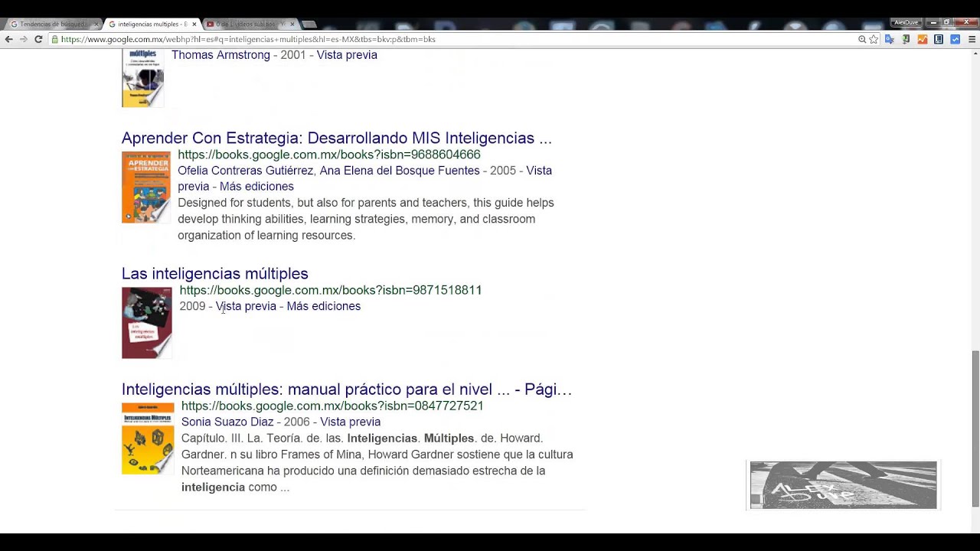This screenshot has height=551, width=980.
Task: Click the isbn=0847727521 green URL text
Action: [332, 406]
